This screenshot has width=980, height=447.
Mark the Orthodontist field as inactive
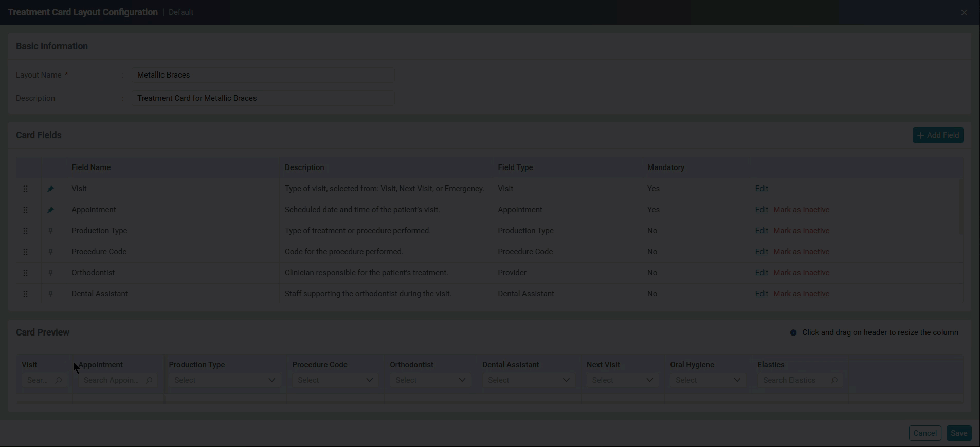[801, 273]
